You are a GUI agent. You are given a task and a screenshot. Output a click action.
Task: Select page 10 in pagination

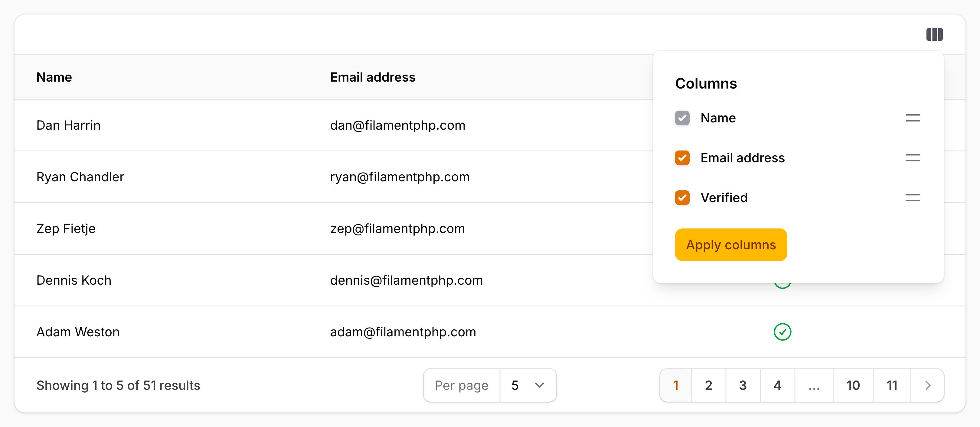[x=853, y=385]
